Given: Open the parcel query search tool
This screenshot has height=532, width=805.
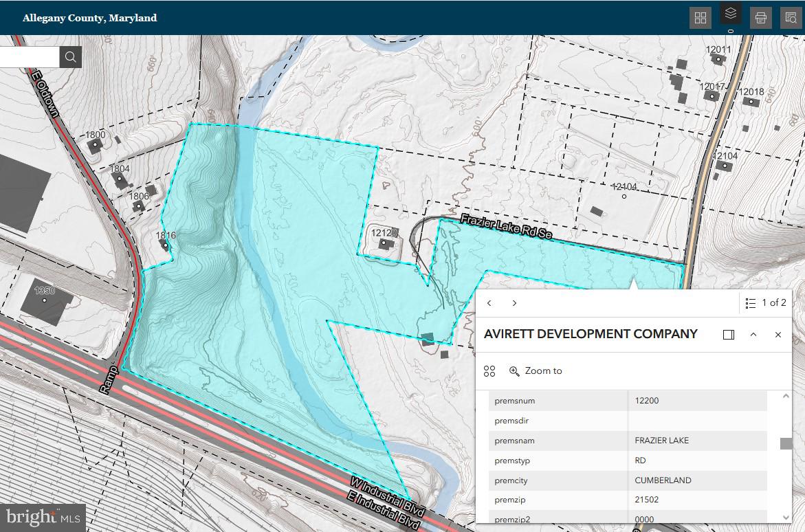Looking at the screenshot, I should [791, 18].
